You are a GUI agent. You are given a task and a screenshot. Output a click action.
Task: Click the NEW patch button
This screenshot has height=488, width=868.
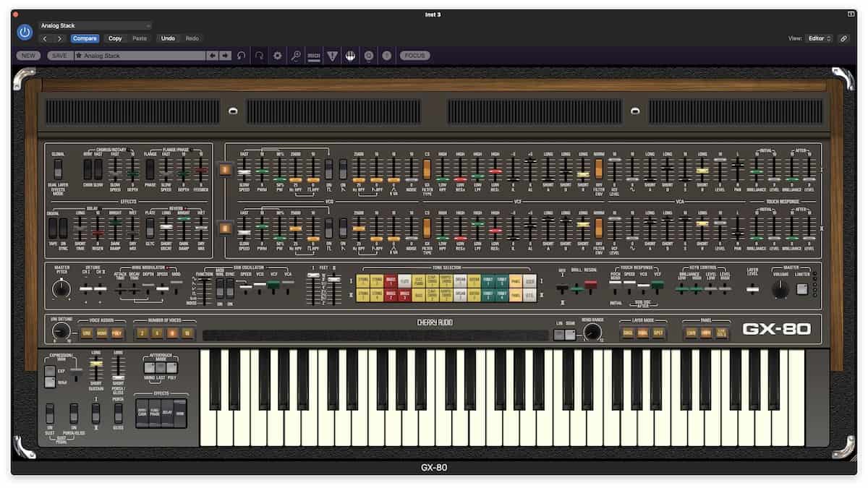pyautogui.click(x=29, y=56)
